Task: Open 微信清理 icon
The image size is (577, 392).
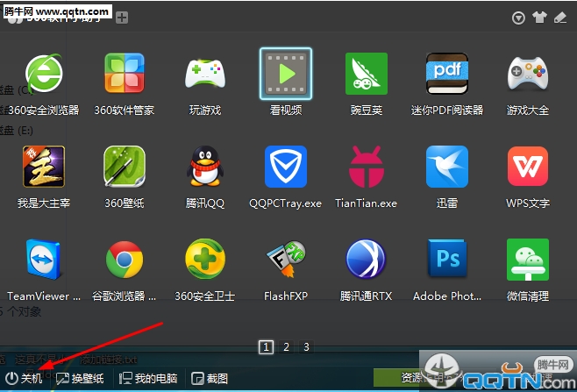Action: coord(528,260)
